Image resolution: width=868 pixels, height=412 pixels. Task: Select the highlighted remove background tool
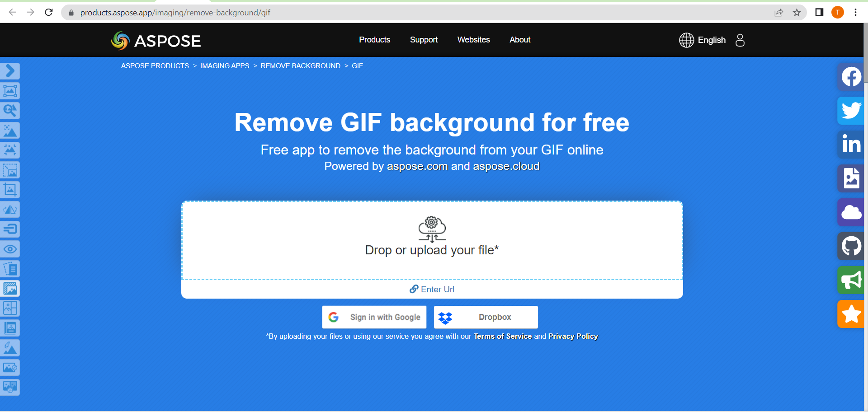10,288
